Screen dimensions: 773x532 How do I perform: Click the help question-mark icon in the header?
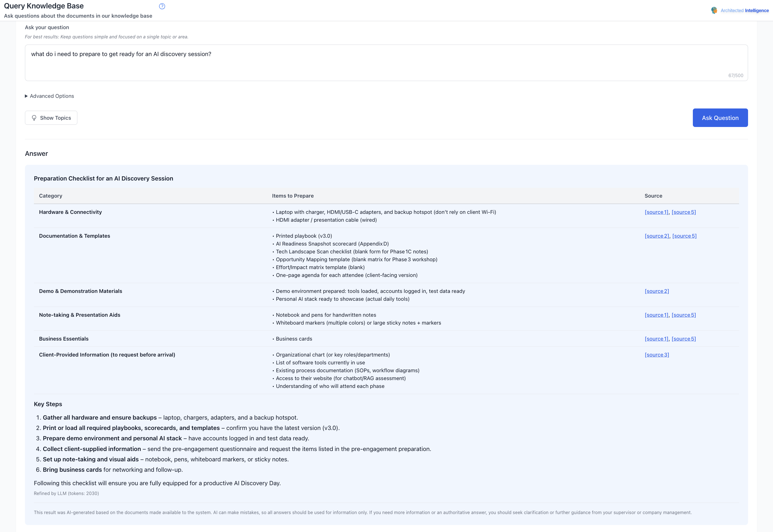pos(162,6)
